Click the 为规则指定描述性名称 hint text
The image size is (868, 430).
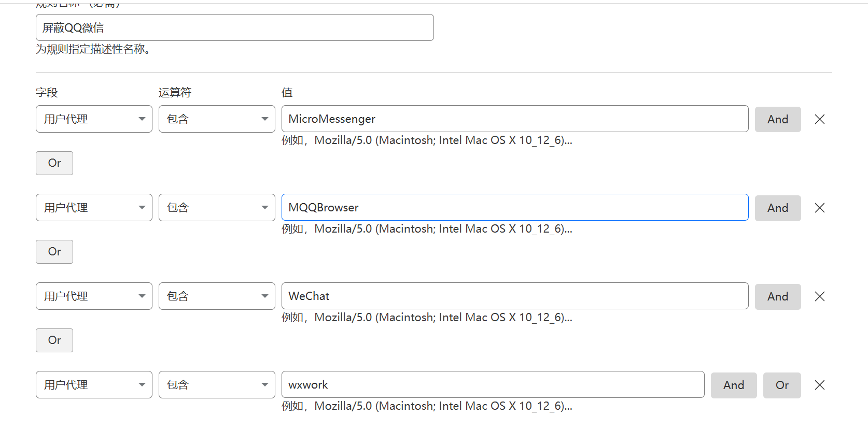[x=93, y=49]
